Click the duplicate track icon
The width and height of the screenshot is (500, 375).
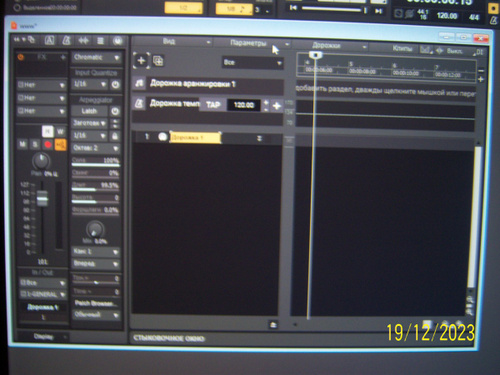click(x=158, y=61)
